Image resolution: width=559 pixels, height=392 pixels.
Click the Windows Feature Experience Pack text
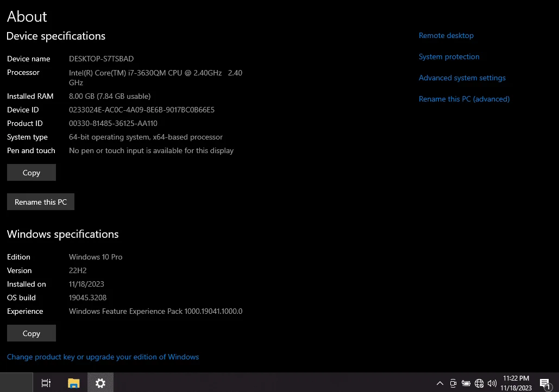[156, 311]
